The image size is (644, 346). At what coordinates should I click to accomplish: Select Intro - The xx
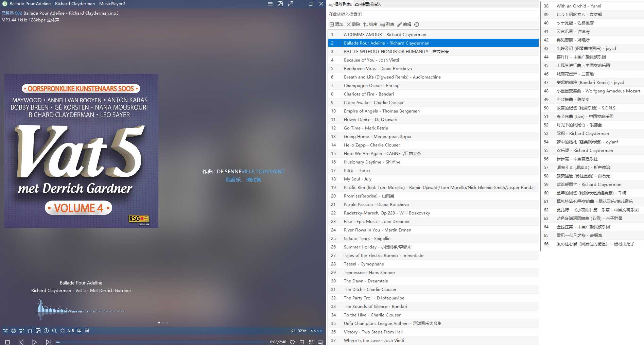pyautogui.click(x=433, y=170)
